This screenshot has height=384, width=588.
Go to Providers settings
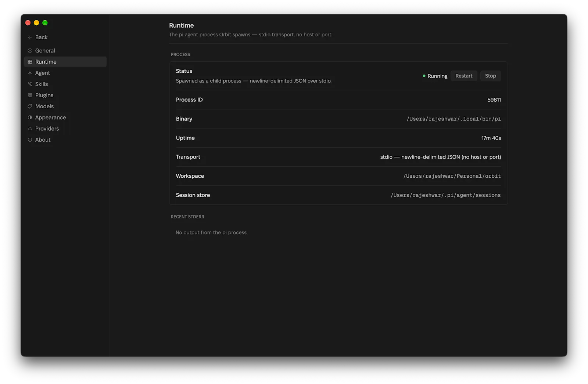pos(65,128)
